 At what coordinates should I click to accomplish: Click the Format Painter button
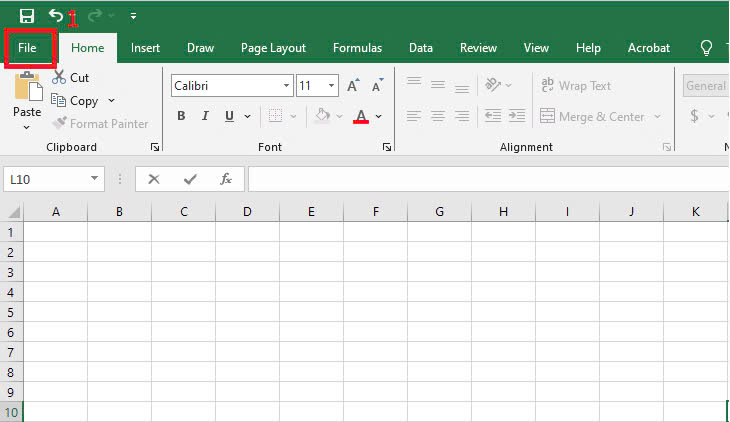[x=100, y=123]
